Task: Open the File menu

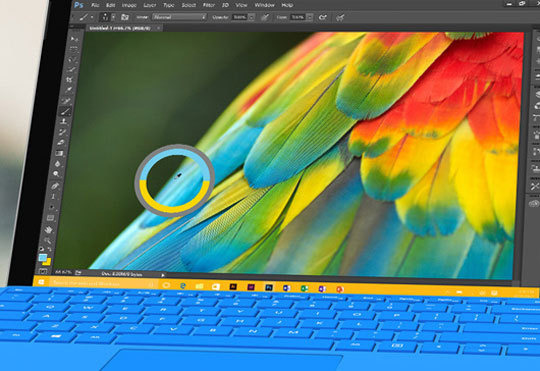Action: (95, 5)
